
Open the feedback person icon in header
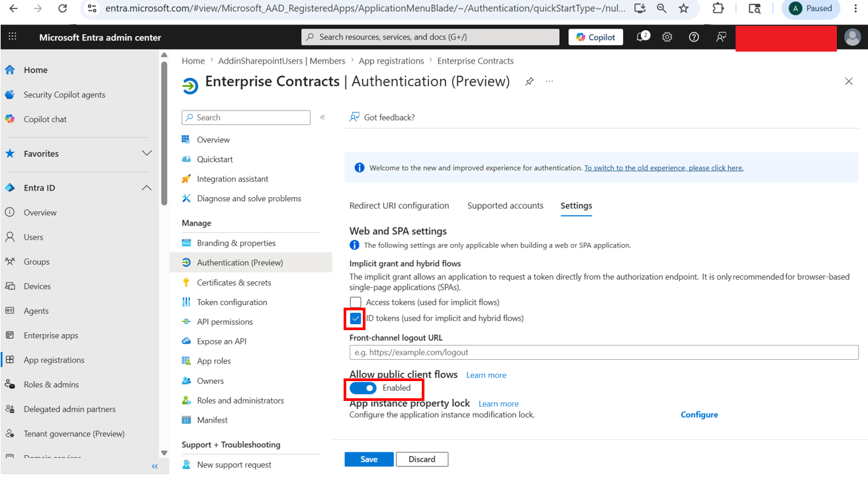[721, 37]
